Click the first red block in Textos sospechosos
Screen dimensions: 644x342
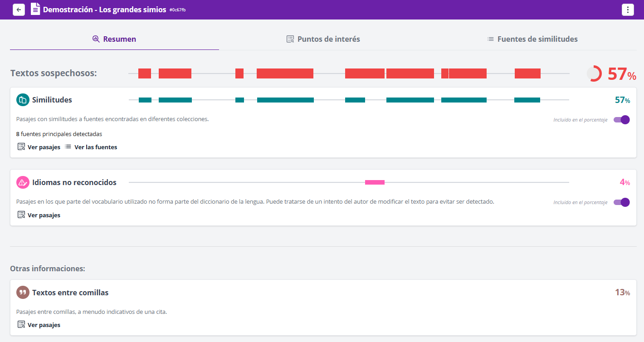pyautogui.click(x=145, y=73)
